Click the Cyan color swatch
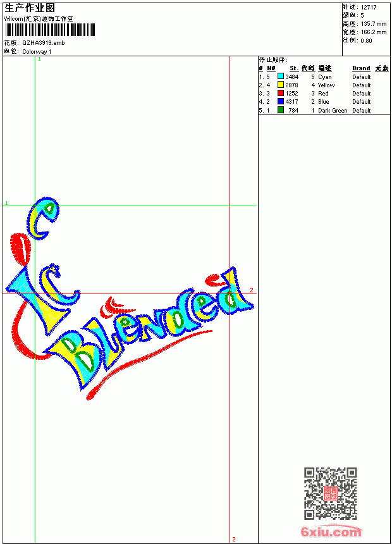 [x=281, y=77]
